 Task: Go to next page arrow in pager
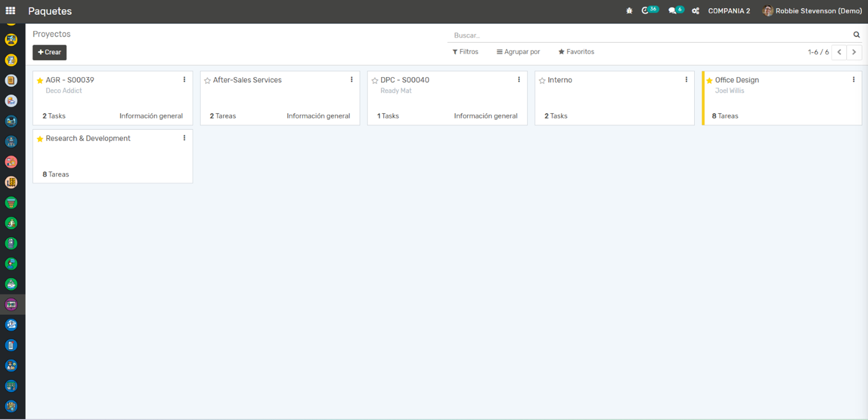[854, 52]
